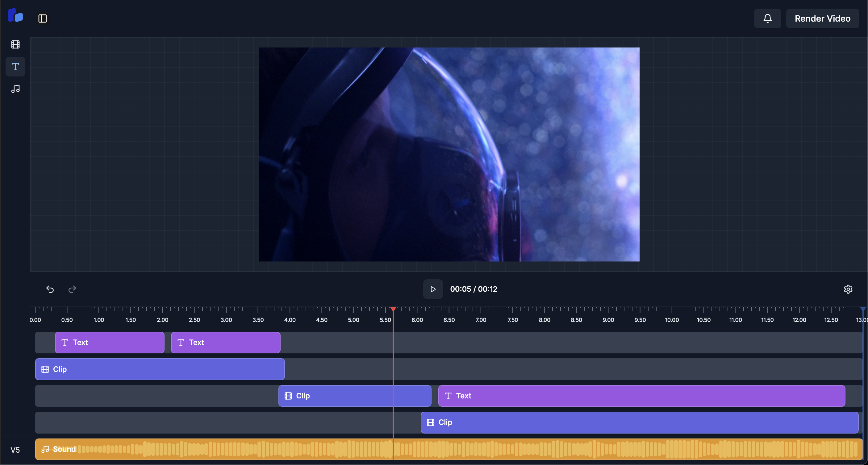Select the last Clip on the fourth track
Screen dimensions: 868x465
[639, 422]
